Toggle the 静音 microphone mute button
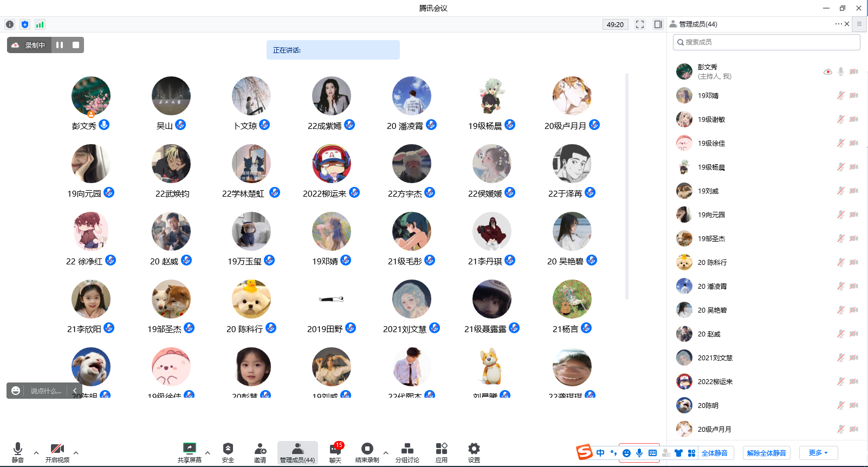Image resolution: width=868 pixels, height=467 pixels. pos(18,452)
